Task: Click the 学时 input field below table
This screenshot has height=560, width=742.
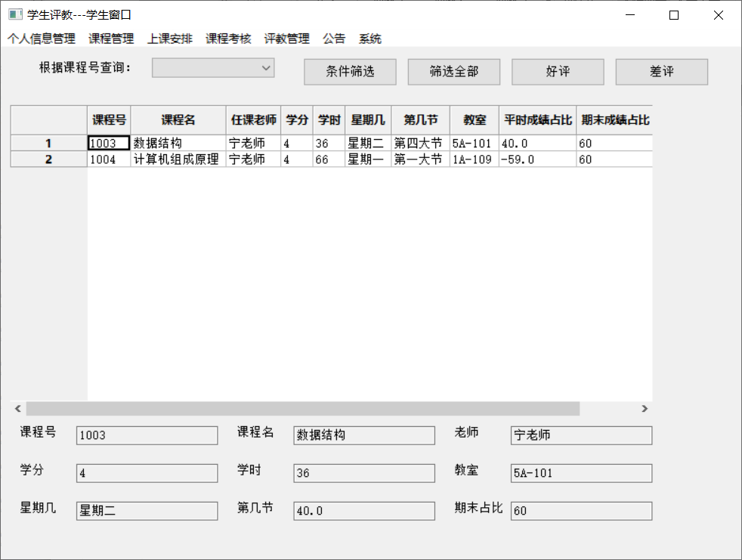Action: (x=364, y=473)
